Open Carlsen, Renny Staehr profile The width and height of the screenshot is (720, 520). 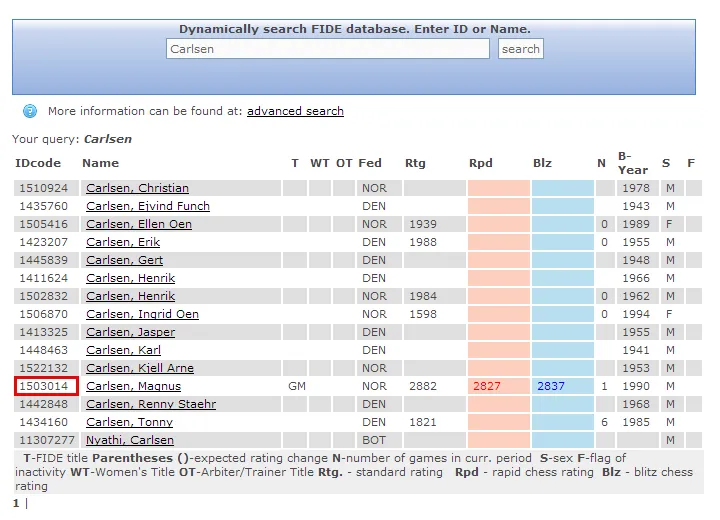[x=151, y=404]
